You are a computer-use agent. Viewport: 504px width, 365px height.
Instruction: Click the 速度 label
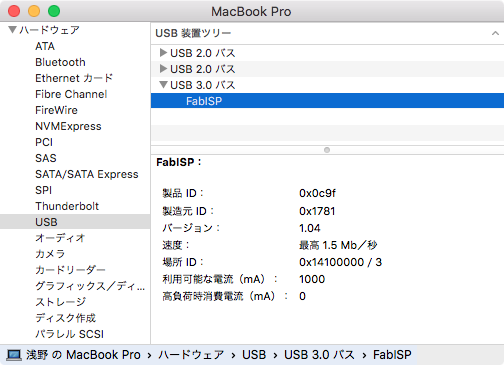click(x=176, y=245)
